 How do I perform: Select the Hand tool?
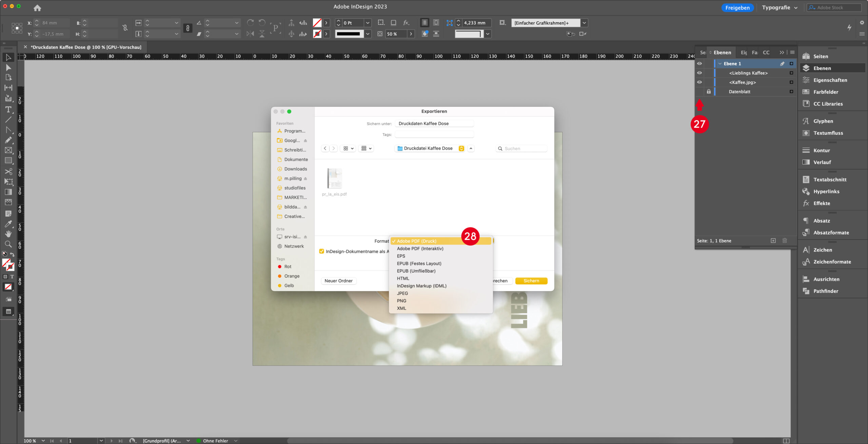[8, 234]
